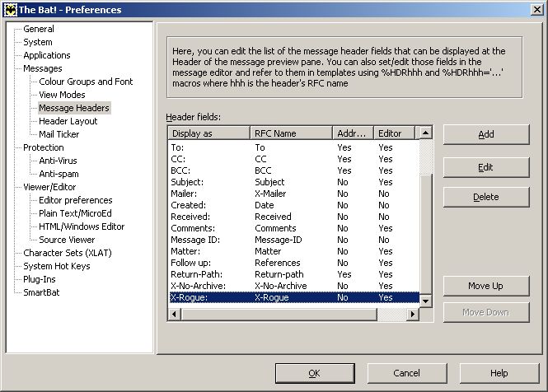
Task: Select the Received: header row
Action: point(294,217)
